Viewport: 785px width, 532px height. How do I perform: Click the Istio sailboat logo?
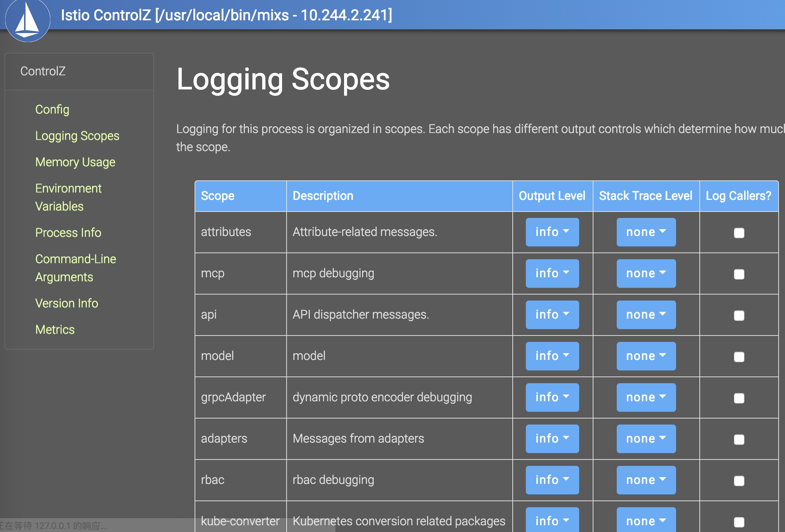28,20
